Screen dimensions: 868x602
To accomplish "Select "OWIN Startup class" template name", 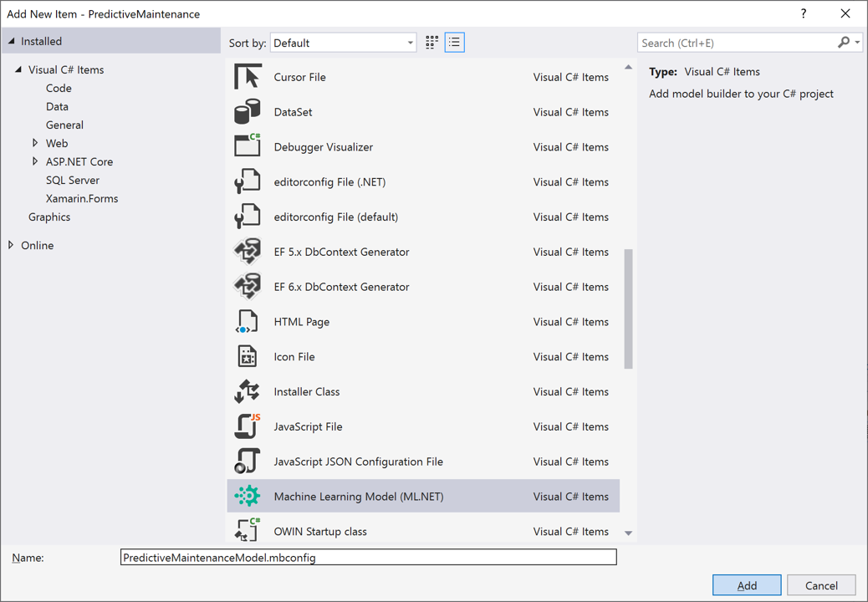I will coord(320,531).
